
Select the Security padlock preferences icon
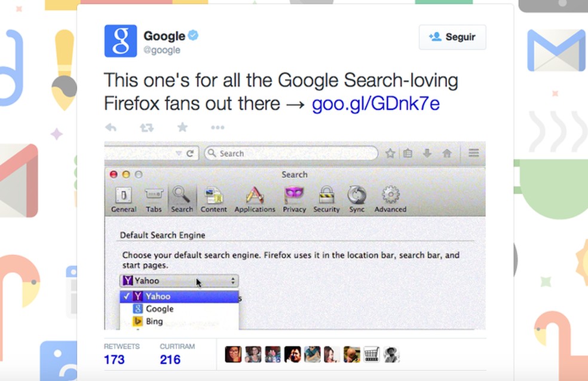click(x=326, y=197)
